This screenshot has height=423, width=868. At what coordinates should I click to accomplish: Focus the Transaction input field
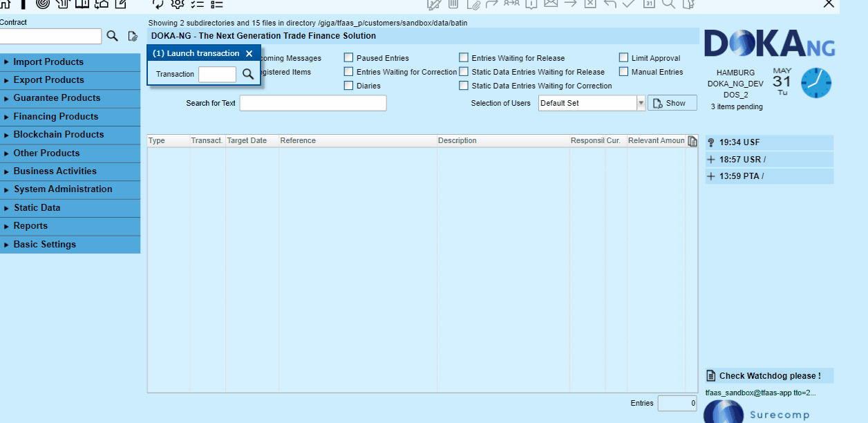point(217,74)
